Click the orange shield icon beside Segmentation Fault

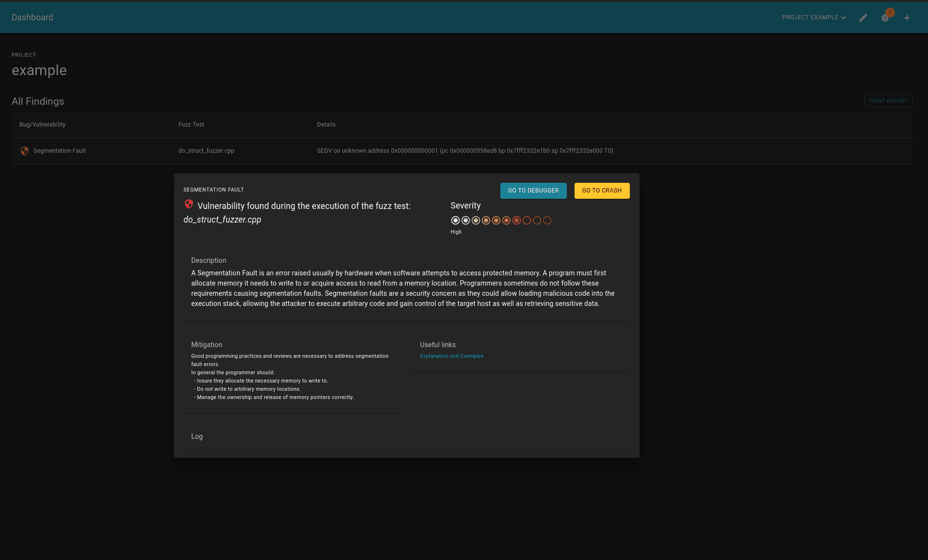point(24,151)
